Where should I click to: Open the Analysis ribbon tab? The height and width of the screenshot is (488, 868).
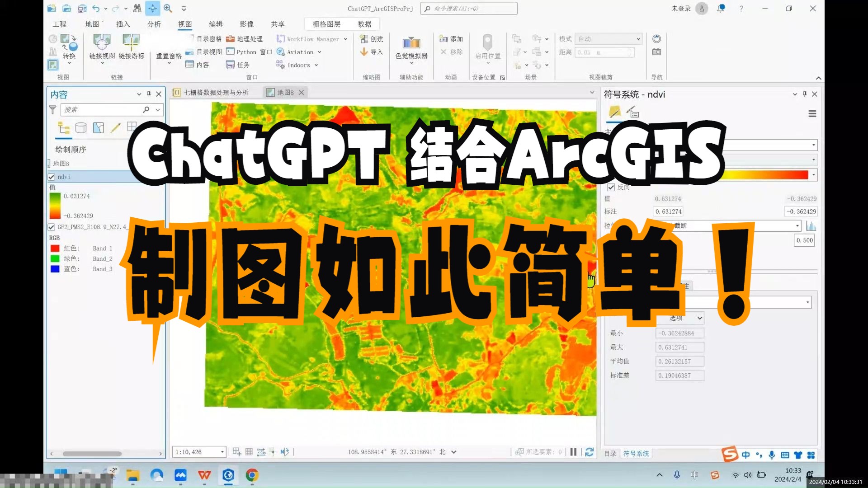(154, 24)
